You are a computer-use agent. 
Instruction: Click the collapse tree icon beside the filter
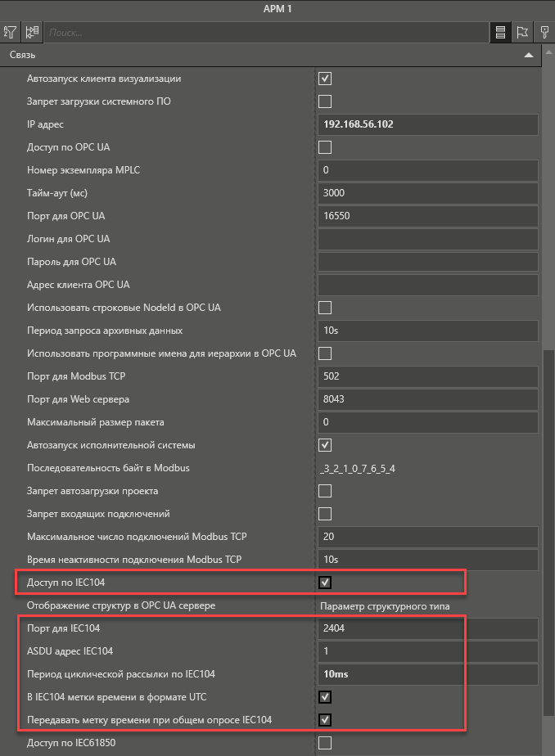tap(32, 33)
